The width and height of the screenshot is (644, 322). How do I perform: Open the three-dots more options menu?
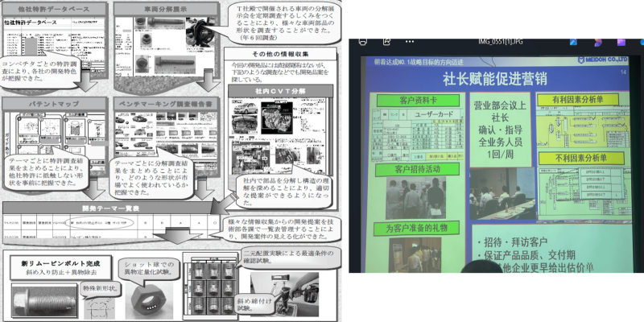[410, 42]
